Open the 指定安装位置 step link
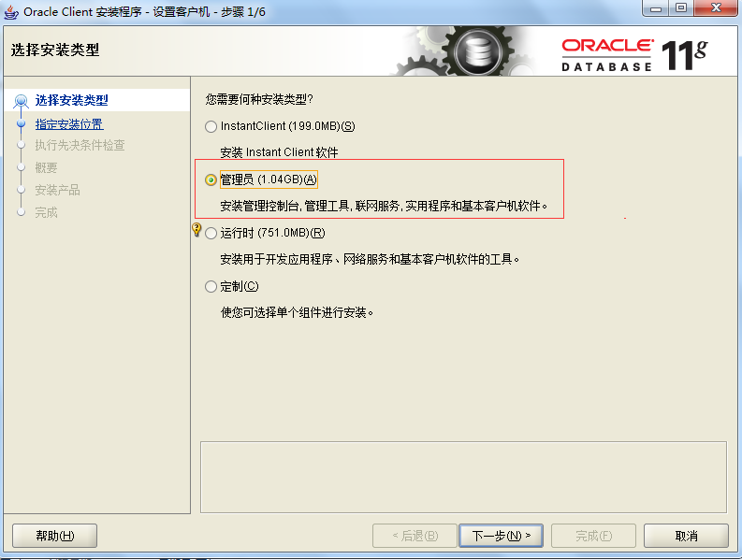 pyautogui.click(x=69, y=124)
